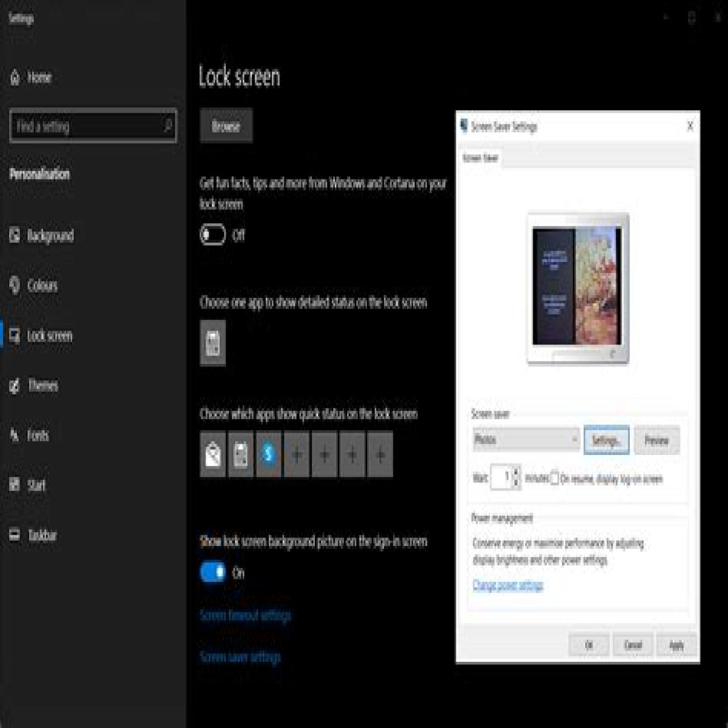Decrease the Wait minutes with down arrow
This screenshot has width=728, height=728.
coord(516,483)
